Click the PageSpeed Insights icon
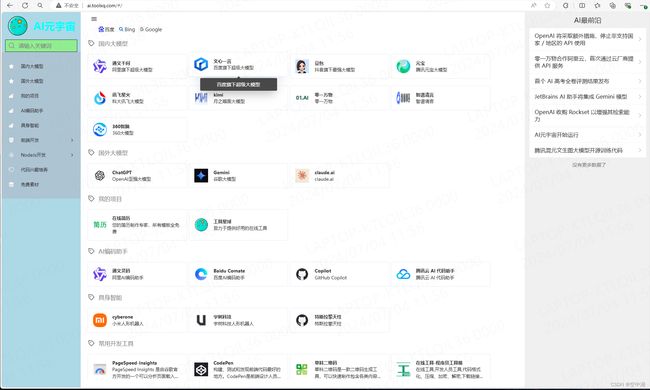This screenshot has height=390, width=650. (x=100, y=369)
